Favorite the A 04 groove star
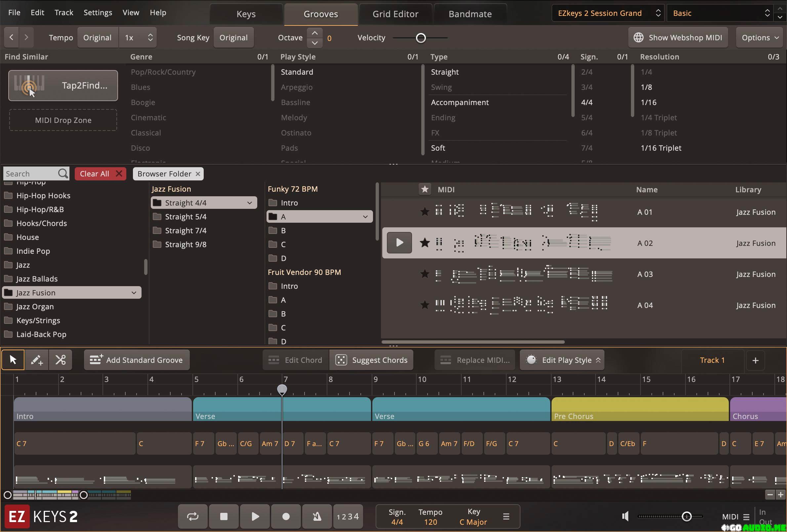The image size is (787, 532). click(x=424, y=305)
